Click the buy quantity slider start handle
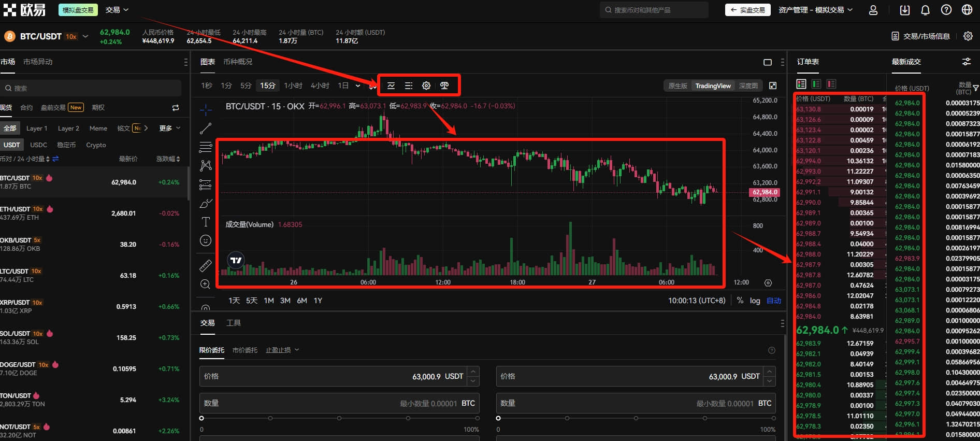 pos(201,418)
